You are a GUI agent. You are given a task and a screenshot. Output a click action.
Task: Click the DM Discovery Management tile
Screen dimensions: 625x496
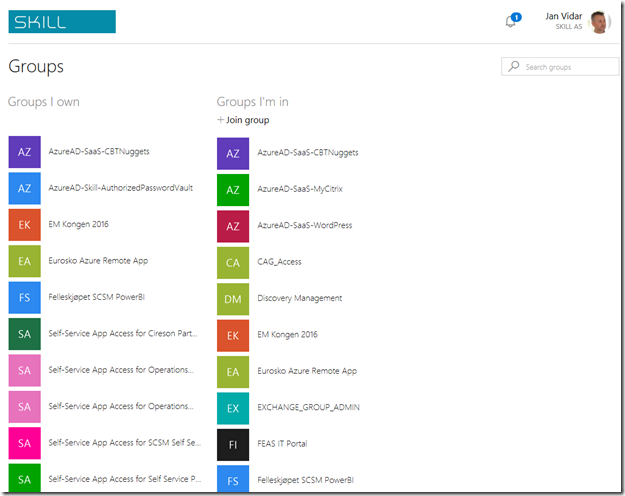[233, 299]
